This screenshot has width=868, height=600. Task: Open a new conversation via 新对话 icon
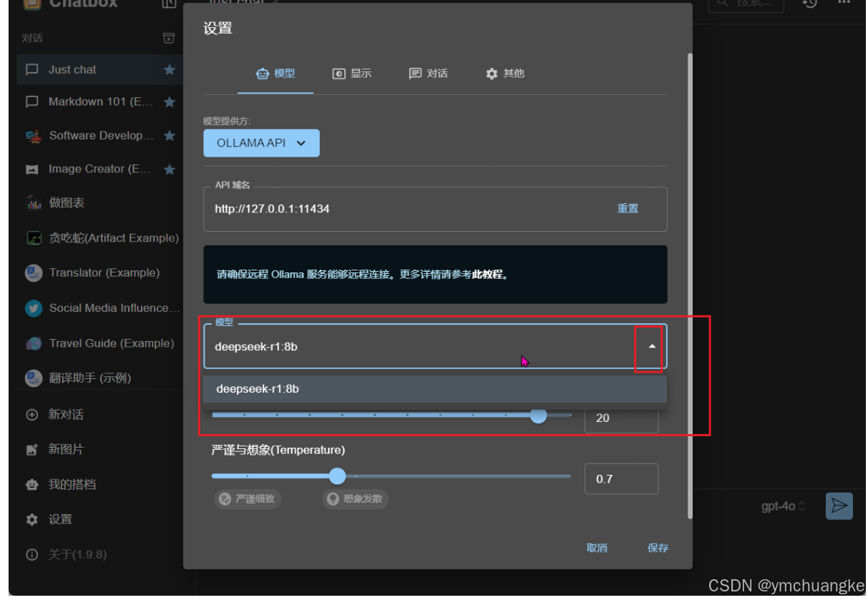[31, 415]
